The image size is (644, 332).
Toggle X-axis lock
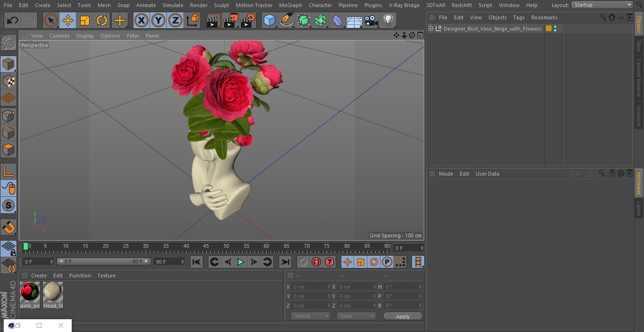(141, 20)
